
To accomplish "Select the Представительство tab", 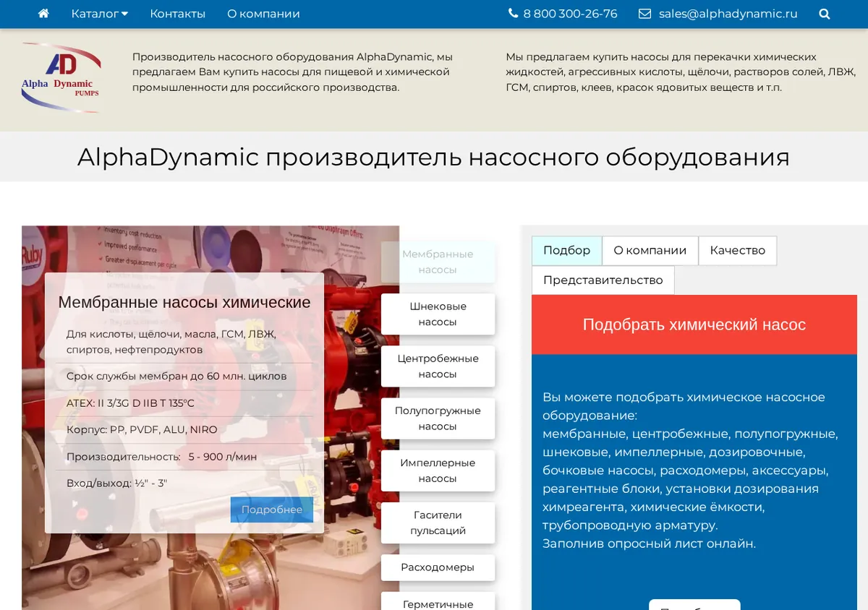I will pos(603,280).
